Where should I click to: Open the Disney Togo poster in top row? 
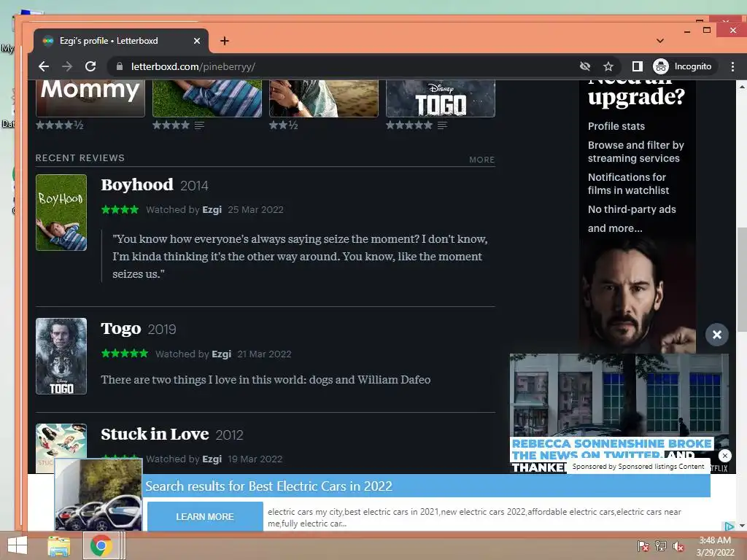tap(440, 98)
